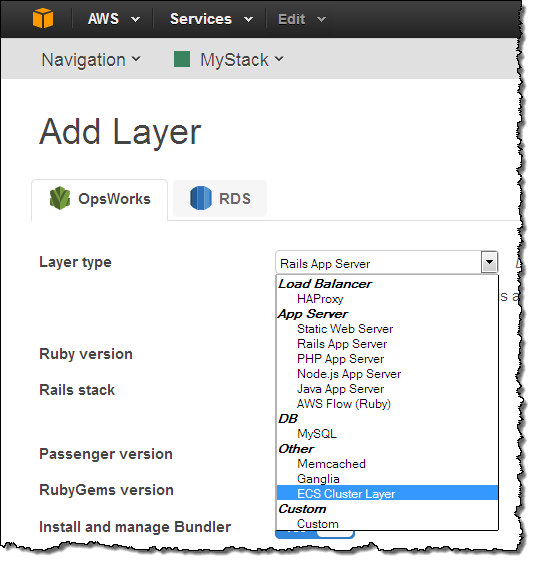Open the Edit menu

point(302,19)
